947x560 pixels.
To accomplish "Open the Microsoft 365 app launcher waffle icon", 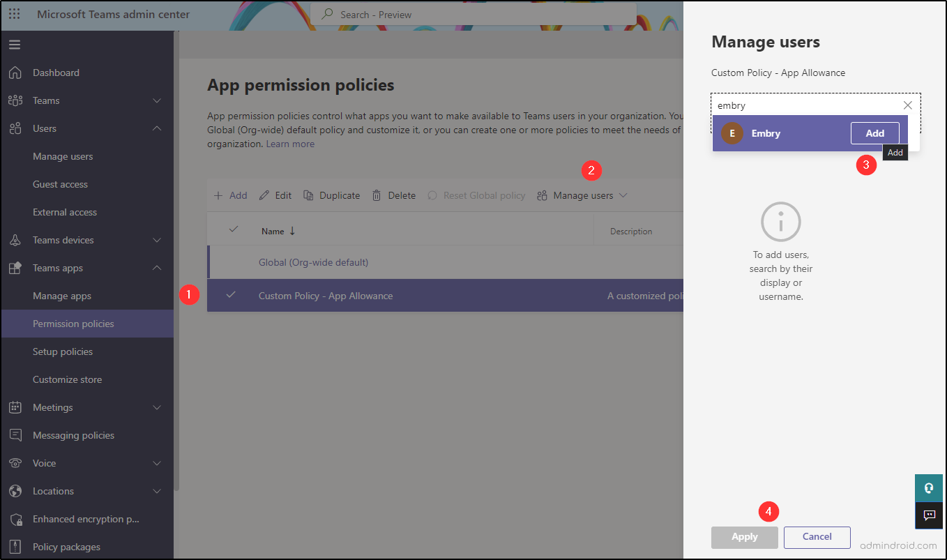I will [x=13, y=12].
